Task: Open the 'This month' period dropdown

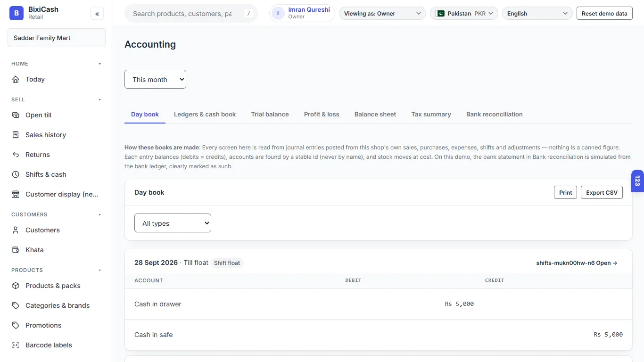Action: coord(155,79)
